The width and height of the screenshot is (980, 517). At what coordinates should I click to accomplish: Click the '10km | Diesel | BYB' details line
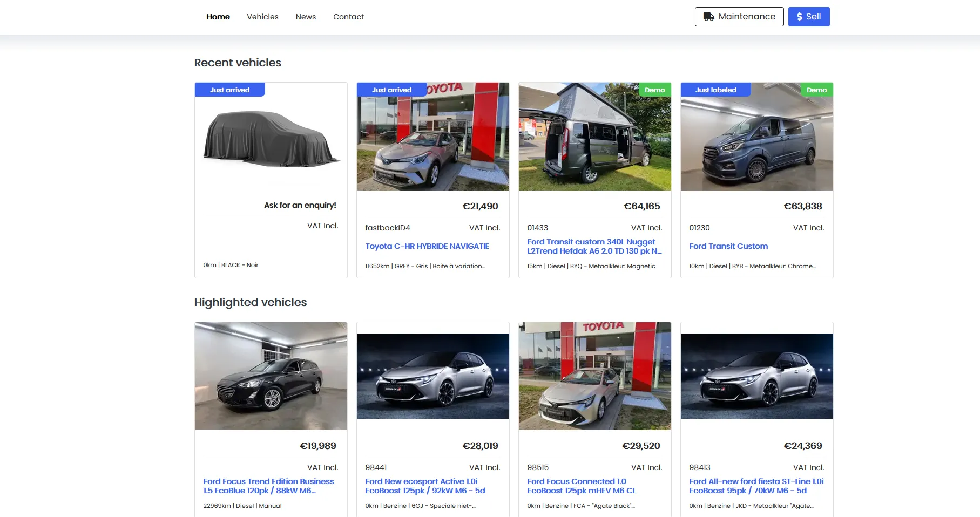[x=753, y=266]
